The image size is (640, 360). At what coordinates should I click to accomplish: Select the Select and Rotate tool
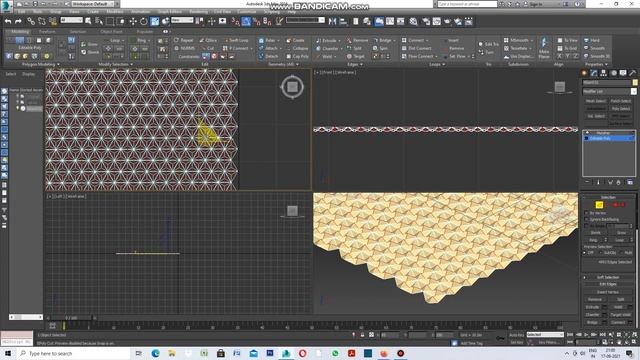144,21
